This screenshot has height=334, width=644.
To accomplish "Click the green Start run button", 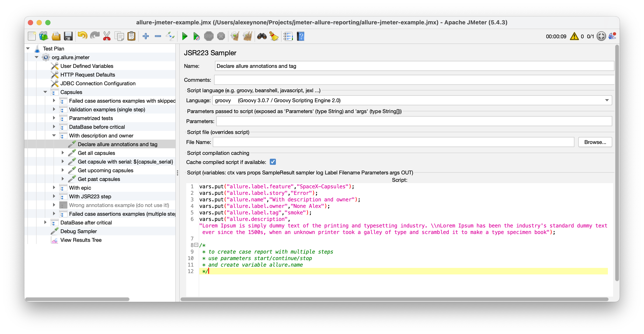I will (x=185, y=37).
